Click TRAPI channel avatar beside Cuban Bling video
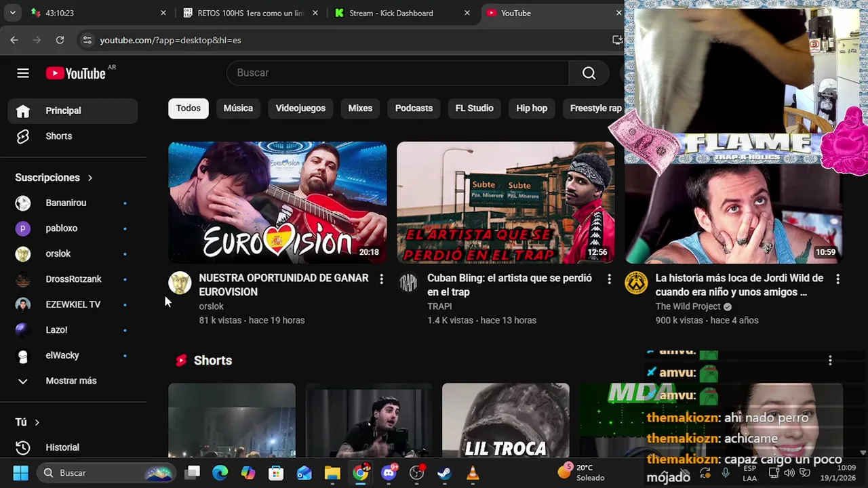The height and width of the screenshot is (488, 868). tap(408, 283)
